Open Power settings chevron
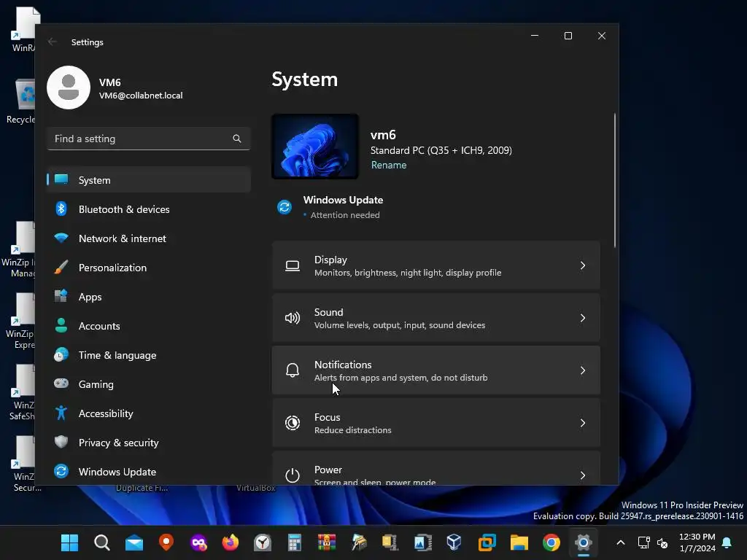 point(583,475)
